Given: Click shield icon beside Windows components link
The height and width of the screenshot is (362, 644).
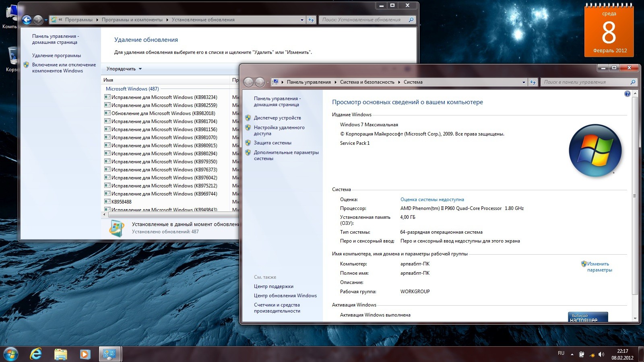Looking at the screenshot, I should coord(27,65).
